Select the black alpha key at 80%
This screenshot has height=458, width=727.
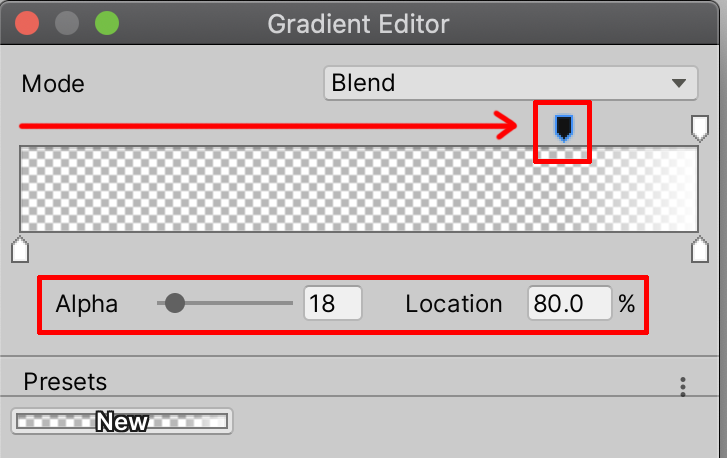coord(564,127)
